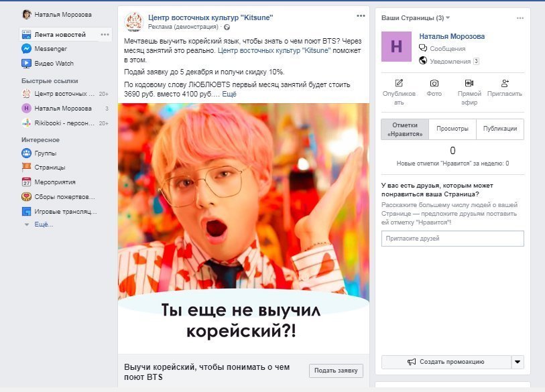Click headline Выучи корейский, чтобы понимать
Screen dimensions: 545x392
207,372
